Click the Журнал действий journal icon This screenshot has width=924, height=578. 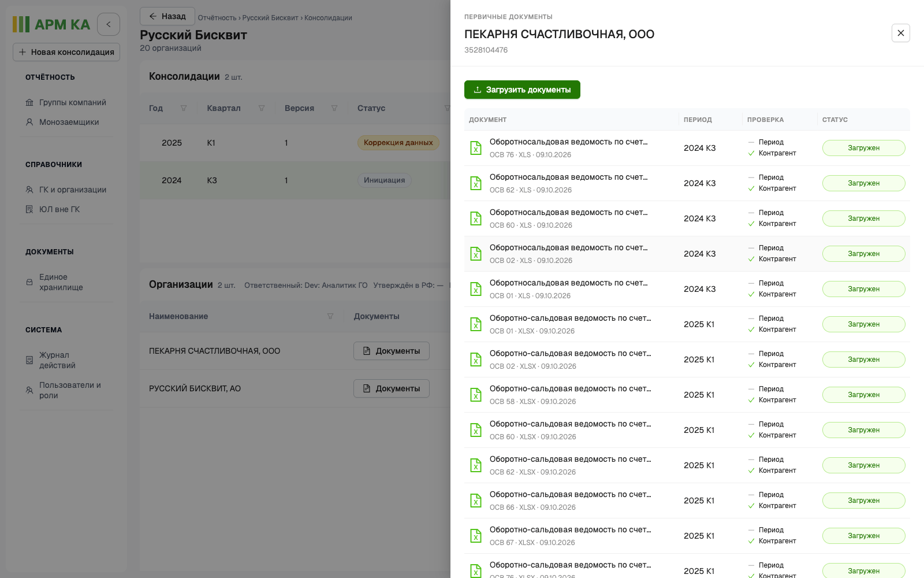pos(29,360)
